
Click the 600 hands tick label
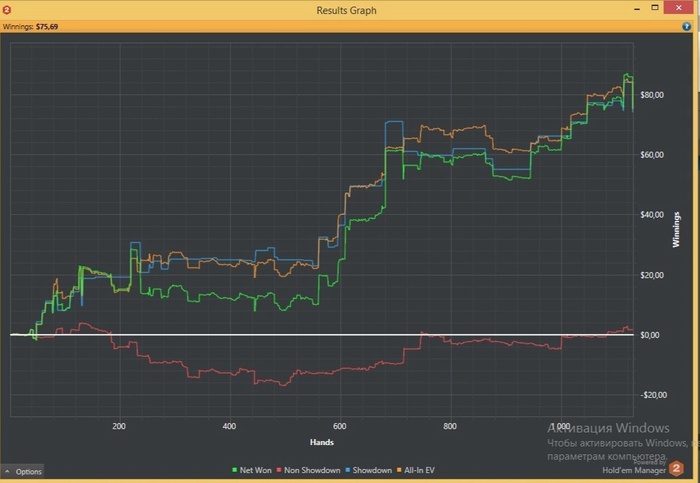(x=340, y=426)
